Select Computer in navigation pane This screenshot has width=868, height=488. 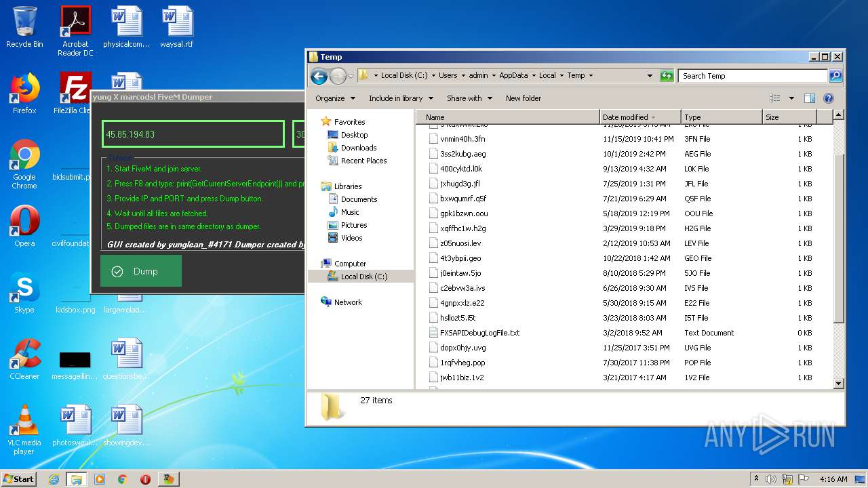point(350,264)
